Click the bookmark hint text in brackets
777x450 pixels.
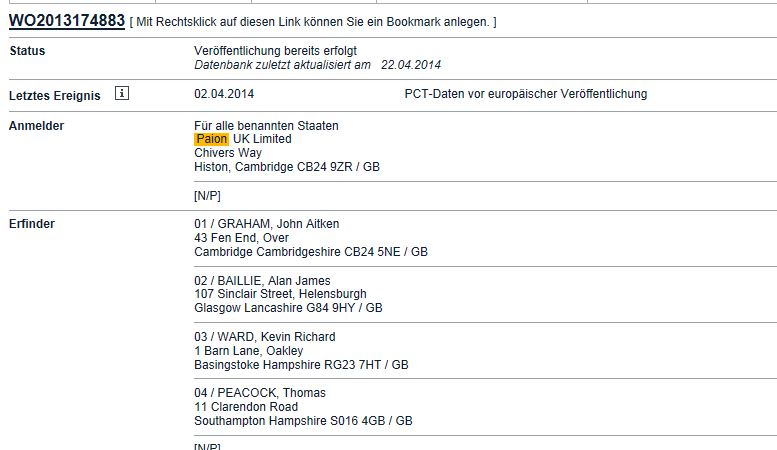click(313, 22)
